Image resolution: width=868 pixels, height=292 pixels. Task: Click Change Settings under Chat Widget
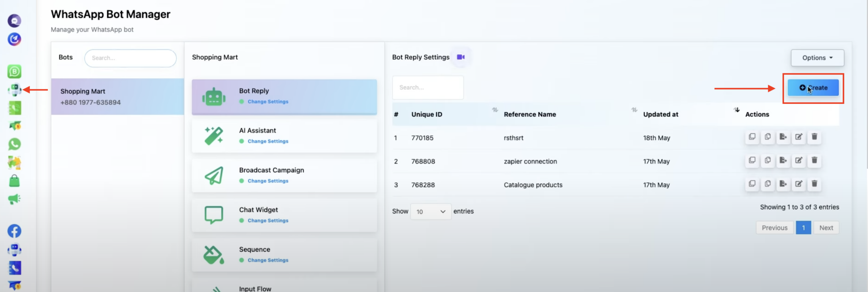268,220
